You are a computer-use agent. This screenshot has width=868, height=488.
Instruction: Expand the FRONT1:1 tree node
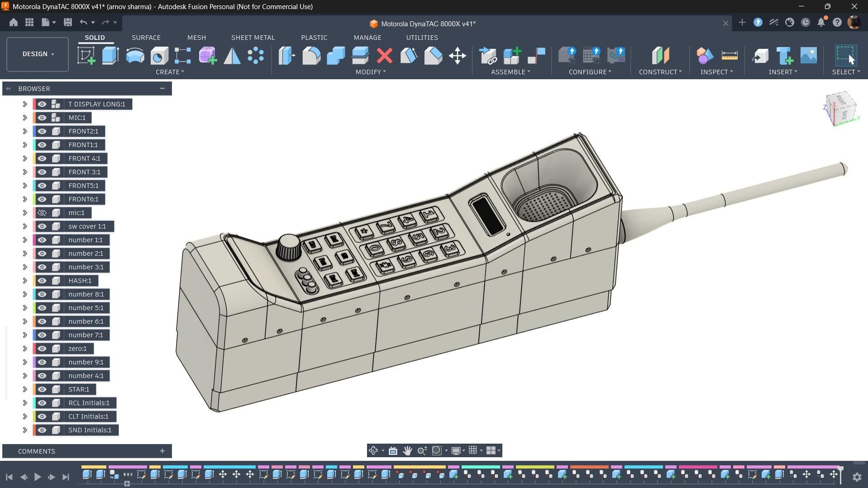point(25,145)
